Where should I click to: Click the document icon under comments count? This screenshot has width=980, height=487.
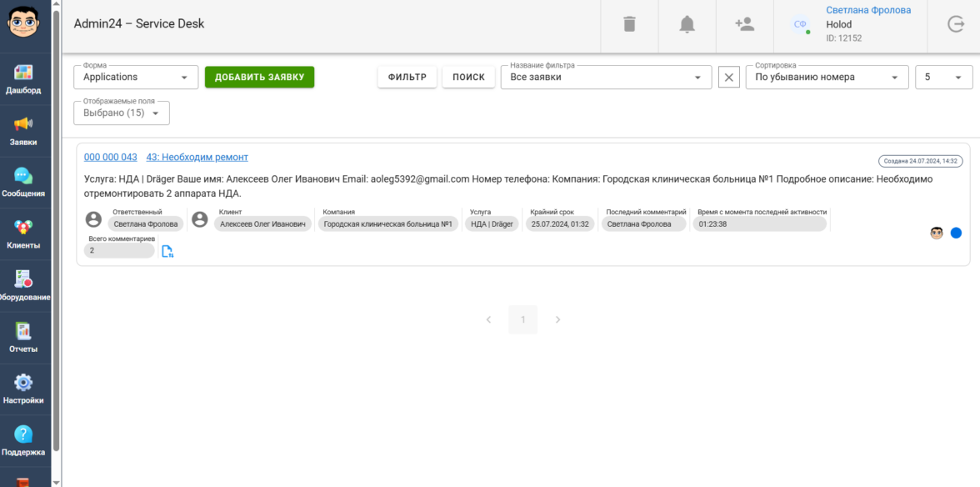pos(167,251)
